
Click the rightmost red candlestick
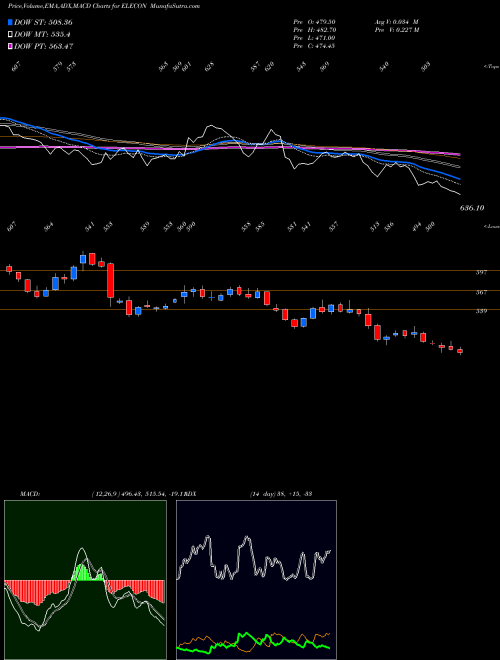pos(460,351)
